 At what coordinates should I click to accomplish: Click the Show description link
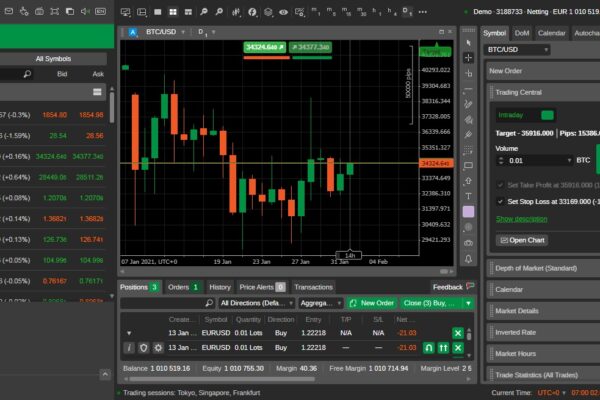click(521, 219)
